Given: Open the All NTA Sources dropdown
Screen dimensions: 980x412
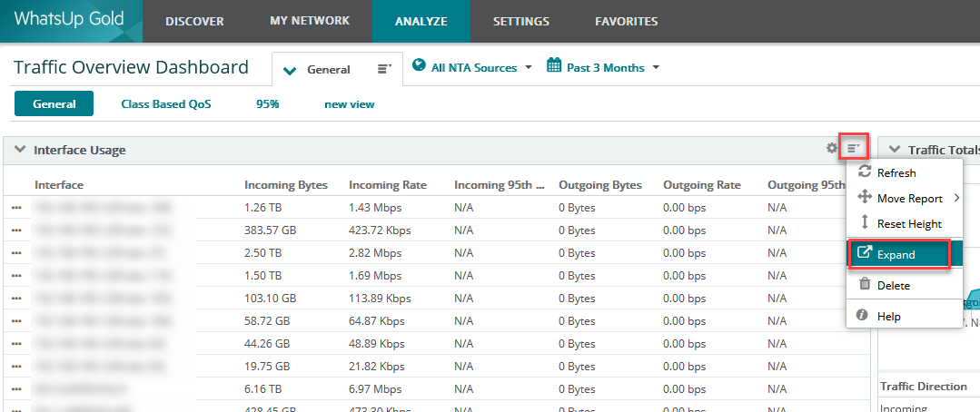Looking at the screenshot, I should [472, 67].
